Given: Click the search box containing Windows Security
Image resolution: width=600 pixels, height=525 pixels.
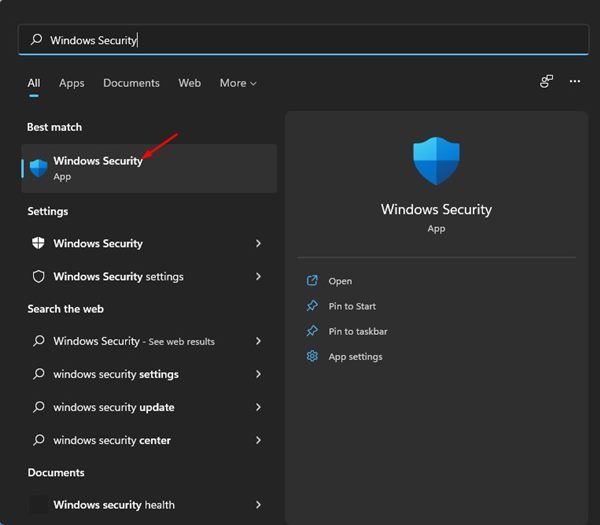Looking at the screenshot, I should pyautogui.click(x=300, y=40).
